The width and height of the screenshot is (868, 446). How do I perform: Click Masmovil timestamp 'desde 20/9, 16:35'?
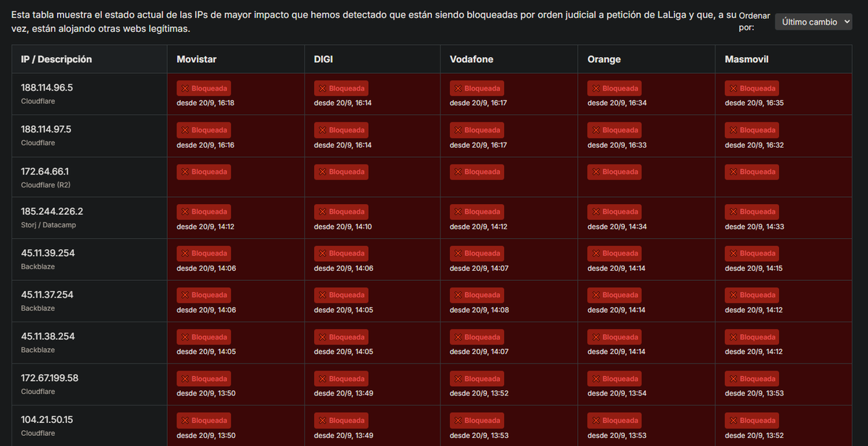754,104
